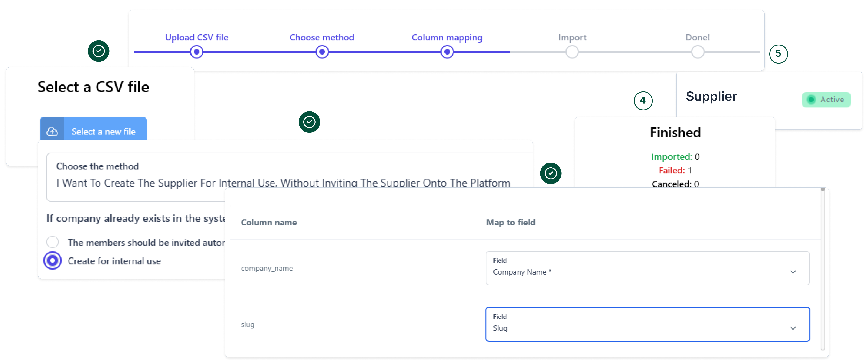
Task: Click the green dot in Active badge
Action: 811,100
